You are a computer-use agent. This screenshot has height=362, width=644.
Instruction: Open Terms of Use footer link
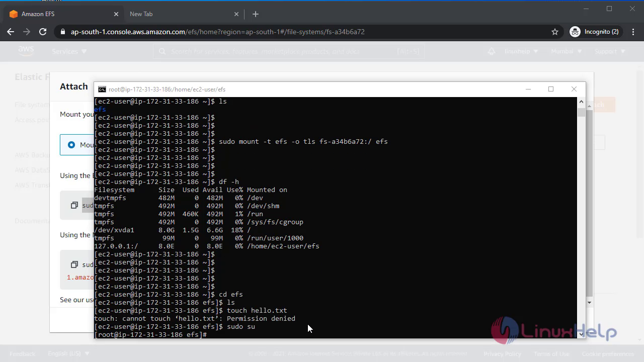coord(551,354)
